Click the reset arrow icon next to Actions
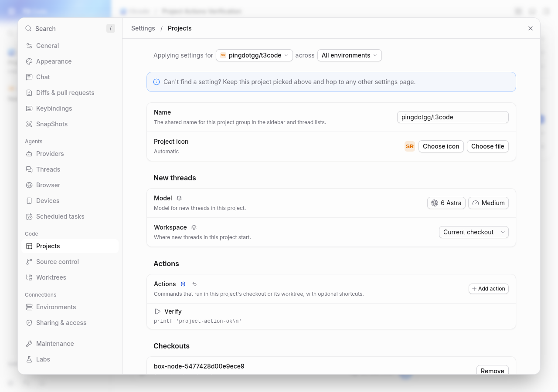 tap(195, 284)
